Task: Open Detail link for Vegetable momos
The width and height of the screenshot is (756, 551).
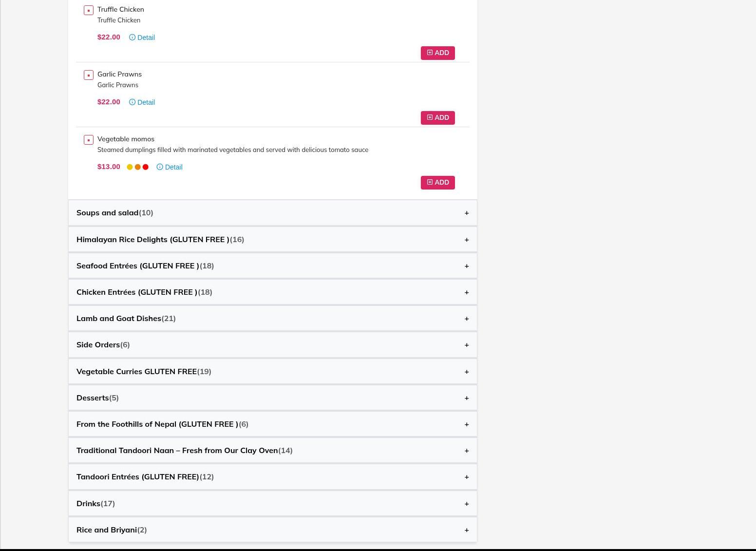Action: point(173,167)
